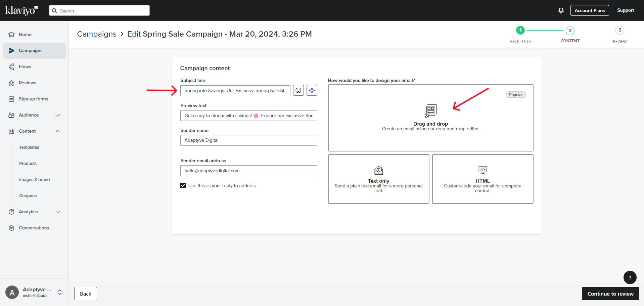
Task: Click the Continue to review button
Action: [610, 294]
